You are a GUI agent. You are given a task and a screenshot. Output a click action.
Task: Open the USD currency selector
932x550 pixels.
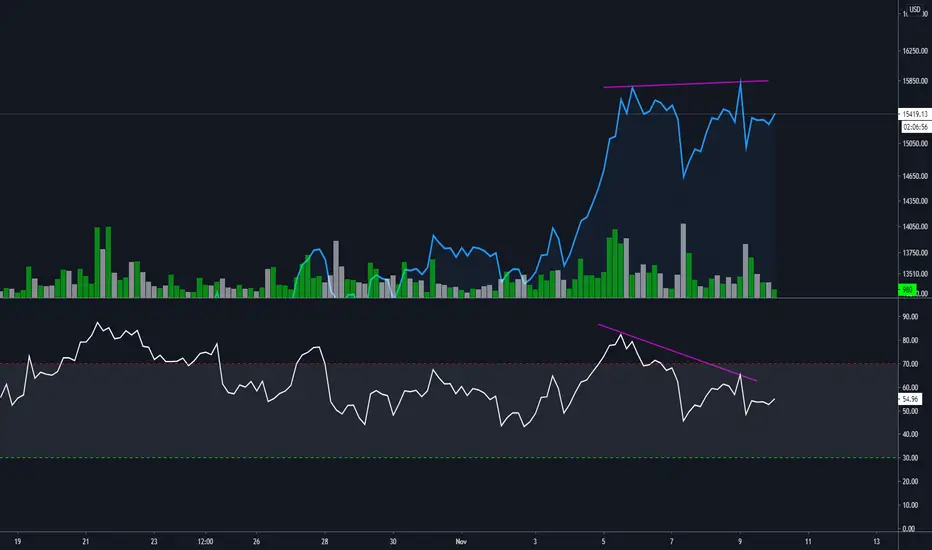click(915, 10)
